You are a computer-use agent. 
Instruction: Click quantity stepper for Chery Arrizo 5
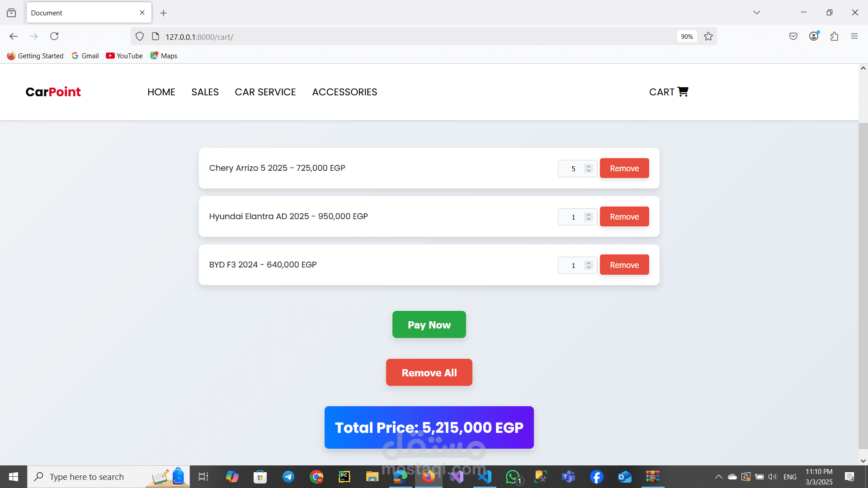click(x=588, y=169)
